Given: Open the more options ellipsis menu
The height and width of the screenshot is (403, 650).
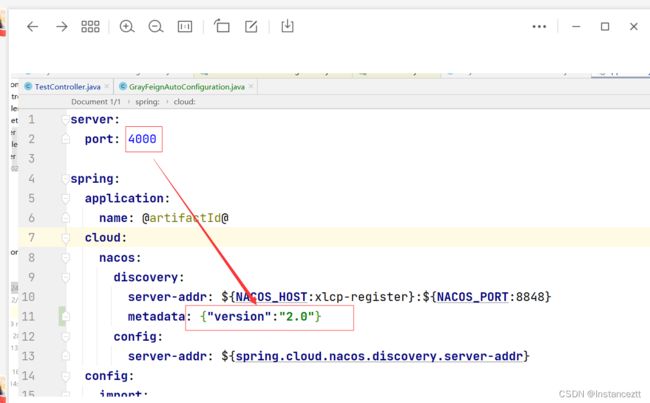Looking at the screenshot, I should coord(539,27).
